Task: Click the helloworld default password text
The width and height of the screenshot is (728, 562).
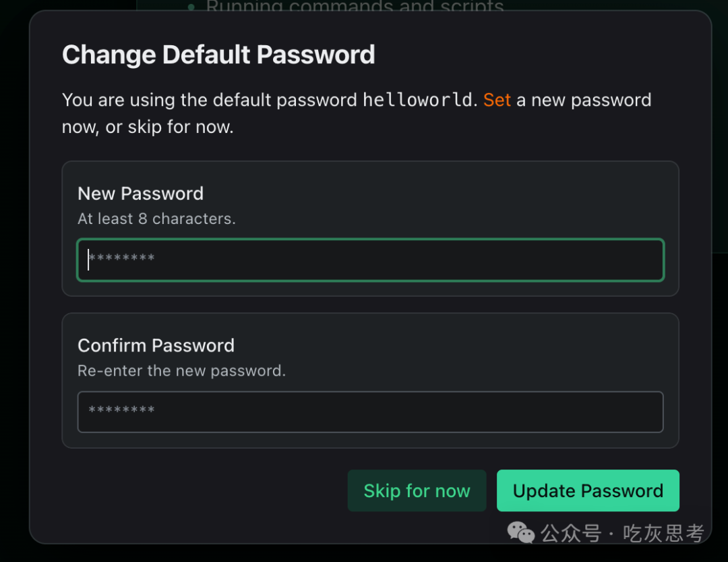Action: pyautogui.click(x=417, y=101)
